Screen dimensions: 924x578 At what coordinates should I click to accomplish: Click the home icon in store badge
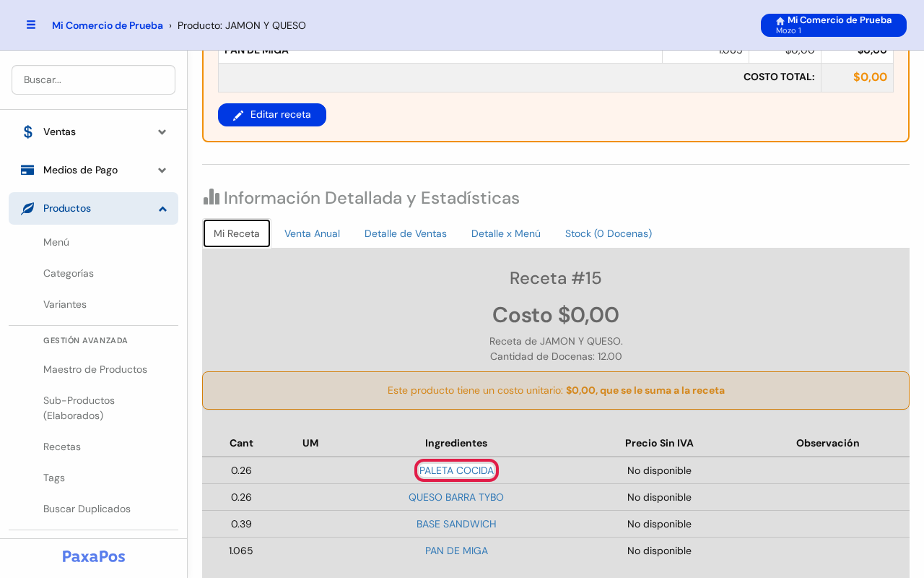780,21
